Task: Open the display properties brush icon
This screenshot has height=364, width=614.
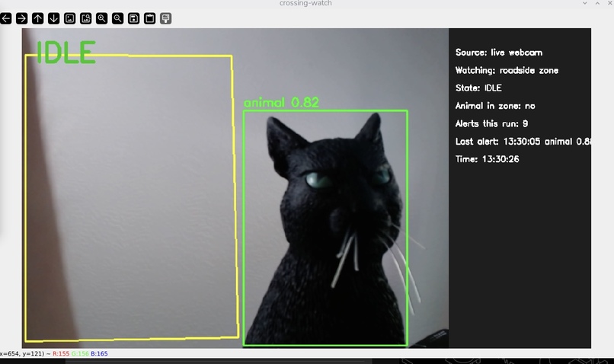Action: pos(165,18)
